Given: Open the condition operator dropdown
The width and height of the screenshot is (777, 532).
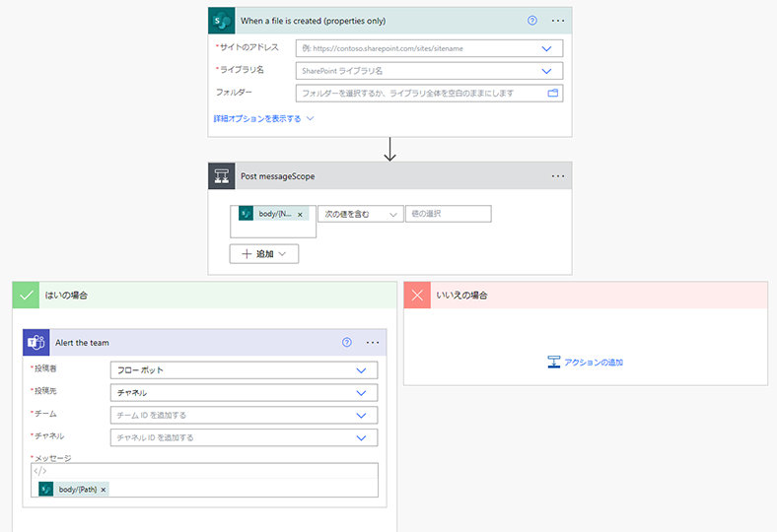Looking at the screenshot, I should point(360,214).
